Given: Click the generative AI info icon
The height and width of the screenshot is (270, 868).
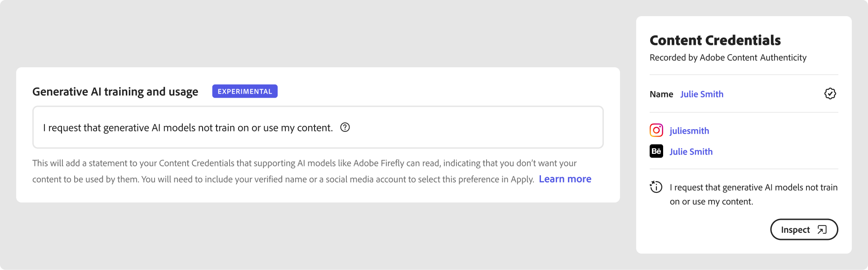Looking at the screenshot, I should click(x=656, y=187).
